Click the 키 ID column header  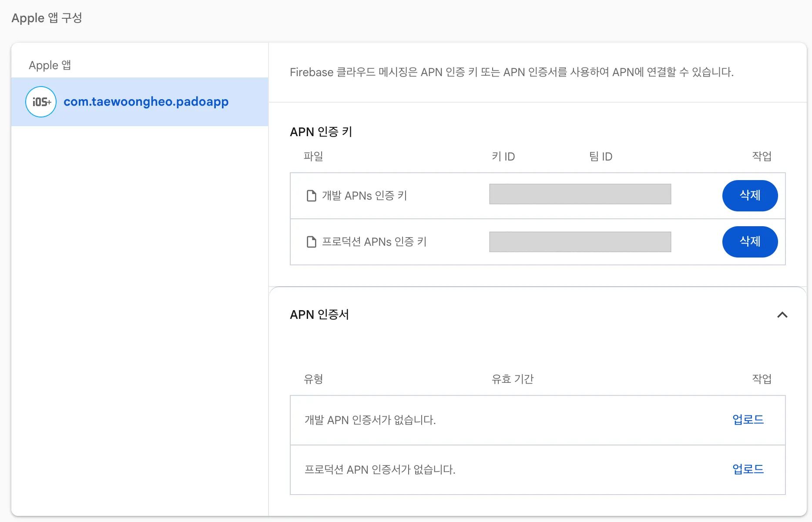(503, 157)
